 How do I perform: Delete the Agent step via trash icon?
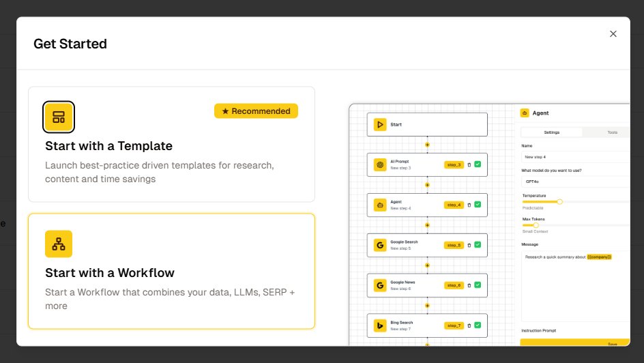point(469,205)
